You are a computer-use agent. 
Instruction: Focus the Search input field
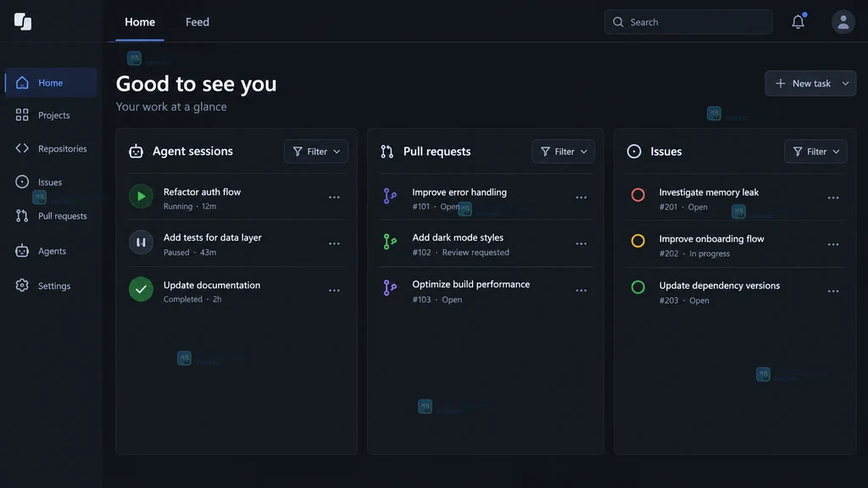(x=688, y=22)
